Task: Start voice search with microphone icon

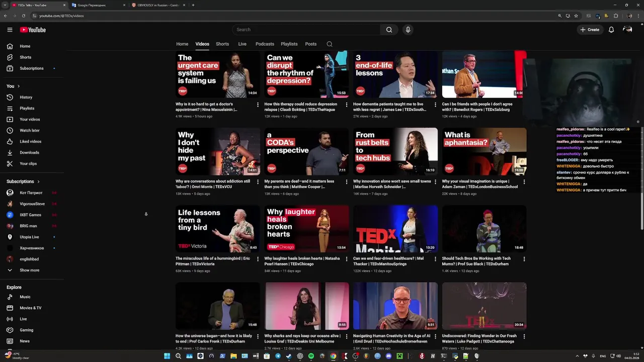Action: pos(408,30)
